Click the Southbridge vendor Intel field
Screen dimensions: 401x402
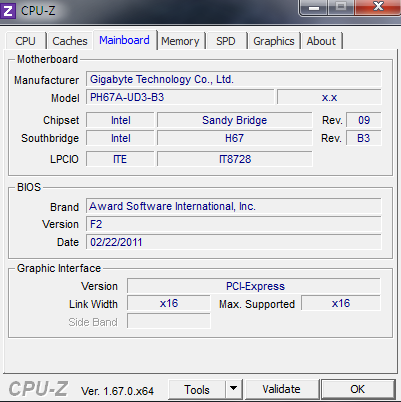click(120, 138)
